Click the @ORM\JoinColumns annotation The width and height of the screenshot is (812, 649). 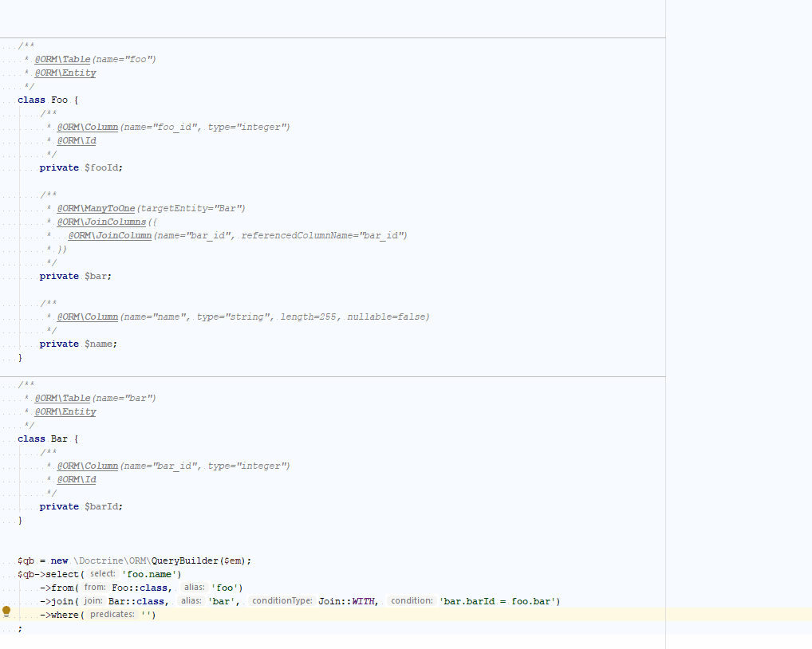tap(101, 222)
